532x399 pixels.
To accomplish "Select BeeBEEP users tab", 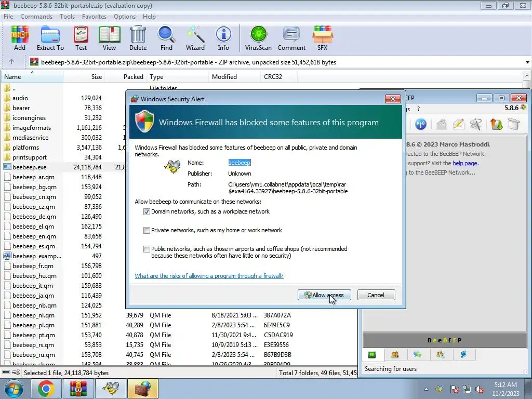I will (395, 355).
